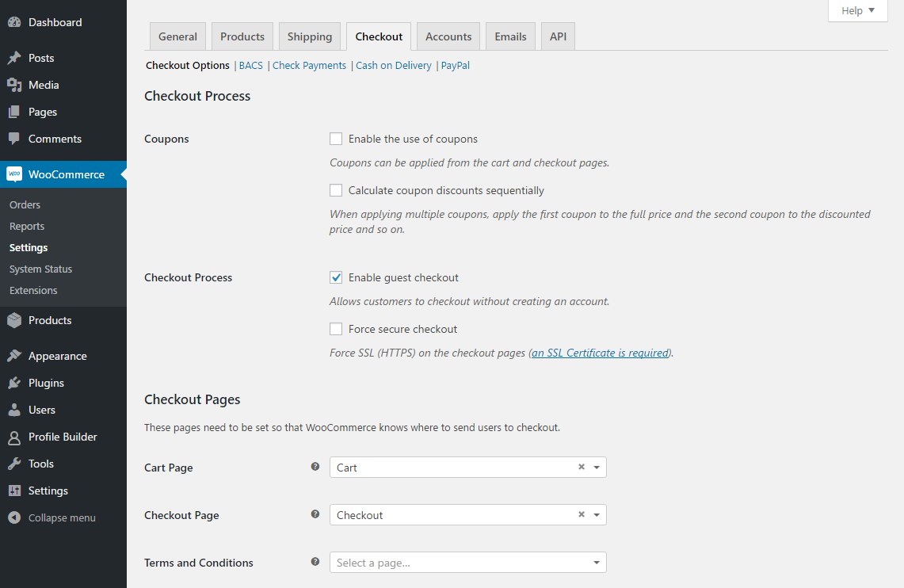The width and height of the screenshot is (904, 588).
Task: Open Reports in the WooCommerce submenu
Action: [x=27, y=226]
